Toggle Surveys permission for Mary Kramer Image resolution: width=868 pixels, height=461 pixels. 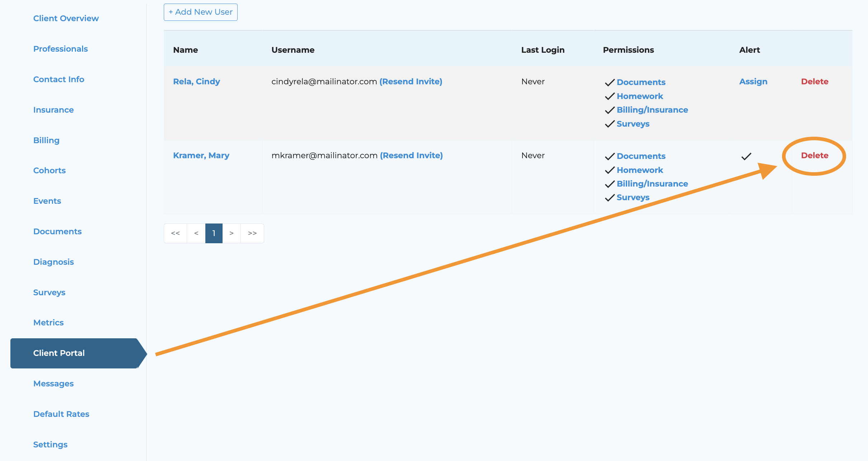pos(633,197)
